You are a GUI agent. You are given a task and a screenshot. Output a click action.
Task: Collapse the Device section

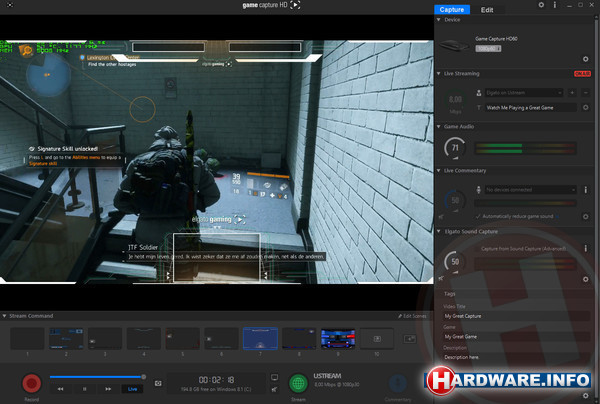point(439,20)
